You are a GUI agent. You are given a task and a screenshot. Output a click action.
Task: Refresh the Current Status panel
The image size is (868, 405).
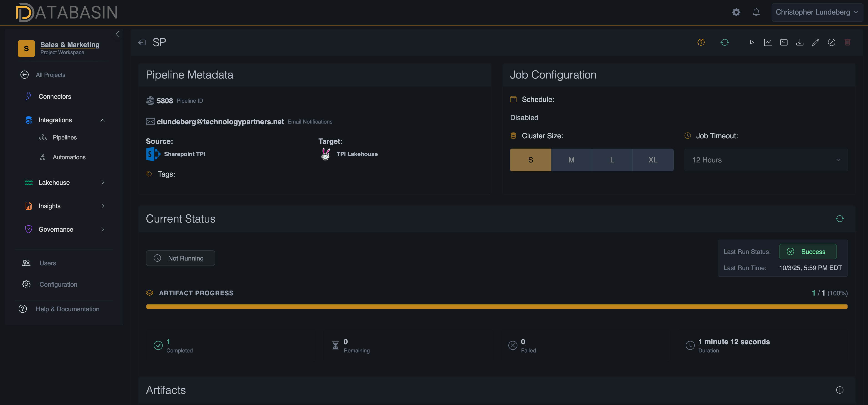click(840, 218)
